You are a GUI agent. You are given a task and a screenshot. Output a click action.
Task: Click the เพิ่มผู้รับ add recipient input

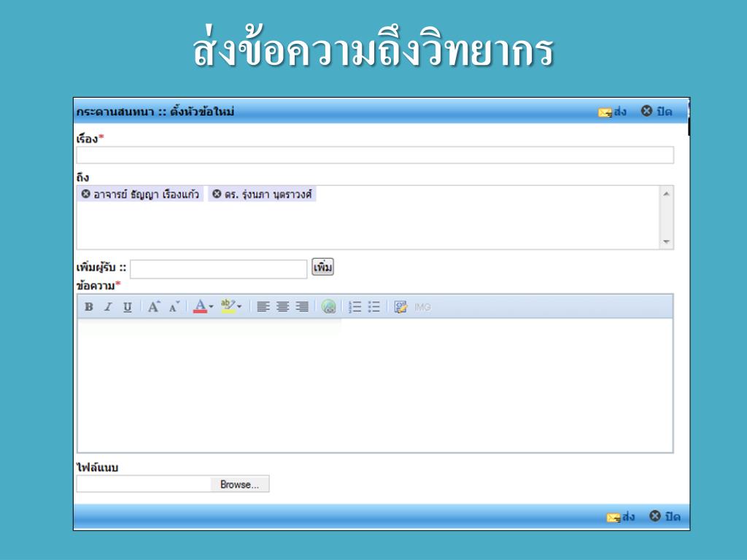tap(219, 269)
